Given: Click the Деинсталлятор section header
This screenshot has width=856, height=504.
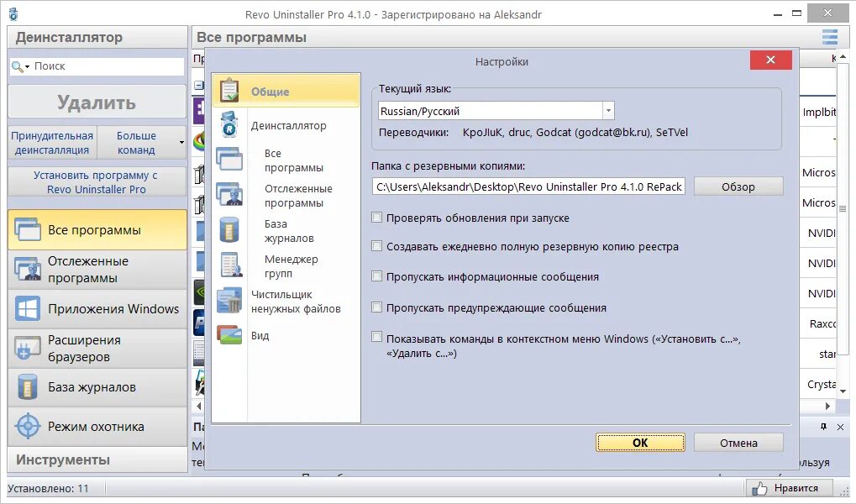Looking at the screenshot, I should [97, 37].
